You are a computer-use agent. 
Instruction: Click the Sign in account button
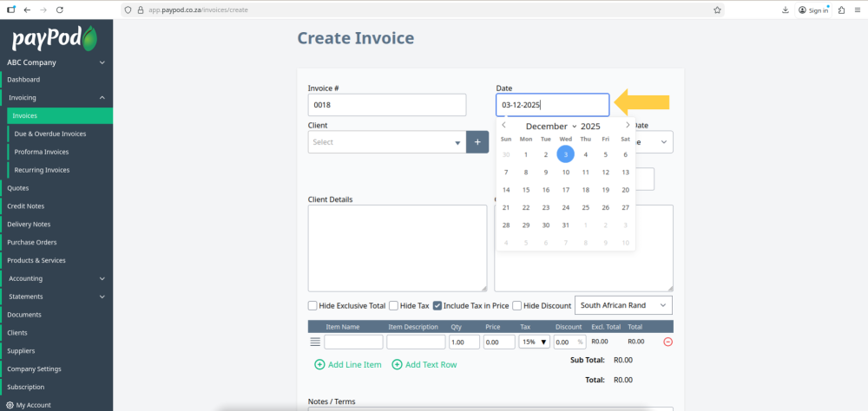pyautogui.click(x=814, y=10)
